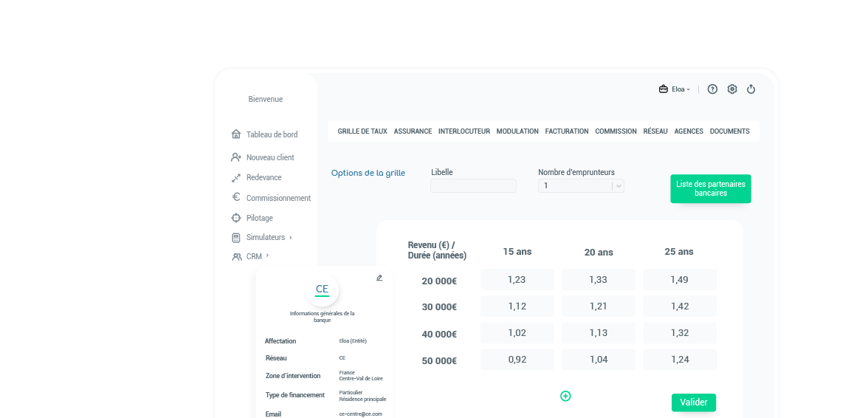The height and width of the screenshot is (418, 868).
Task: Expand the Eloa account dropdown
Action: (x=681, y=89)
